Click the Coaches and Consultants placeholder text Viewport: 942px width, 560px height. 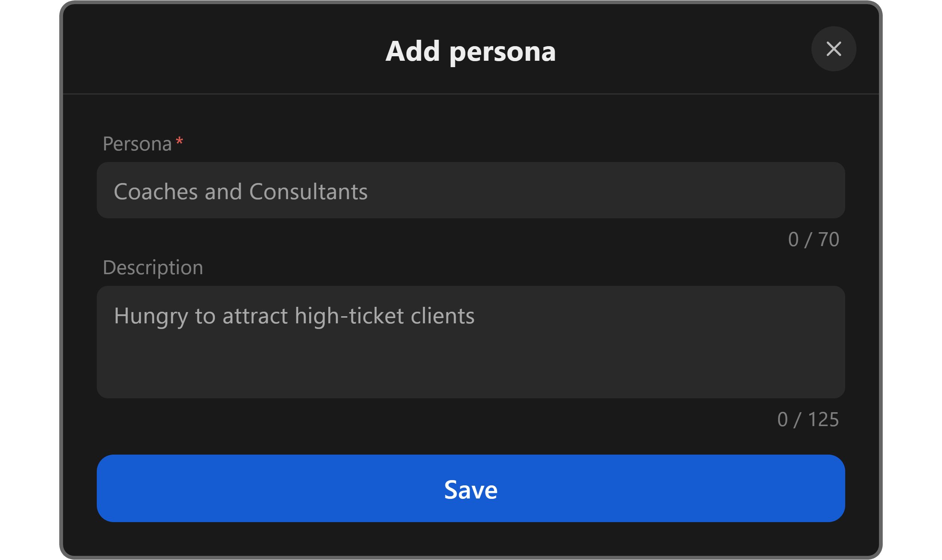(x=240, y=191)
